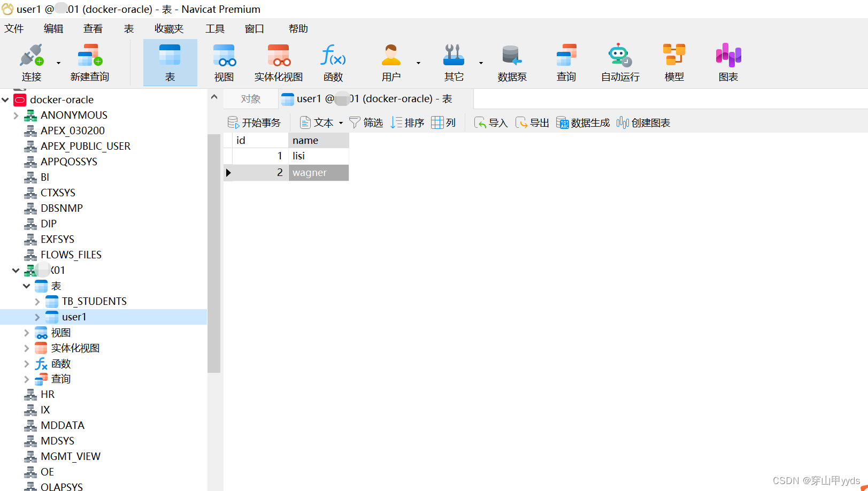Expand the TB_STUDENTS table node
Screen dimensions: 868x491
[x=37, y=302]
